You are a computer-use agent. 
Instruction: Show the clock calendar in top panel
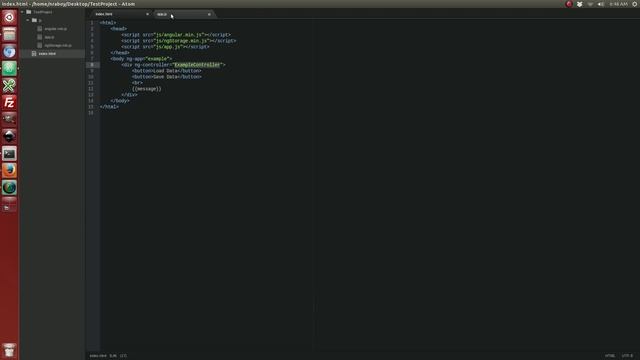[618, 4]
